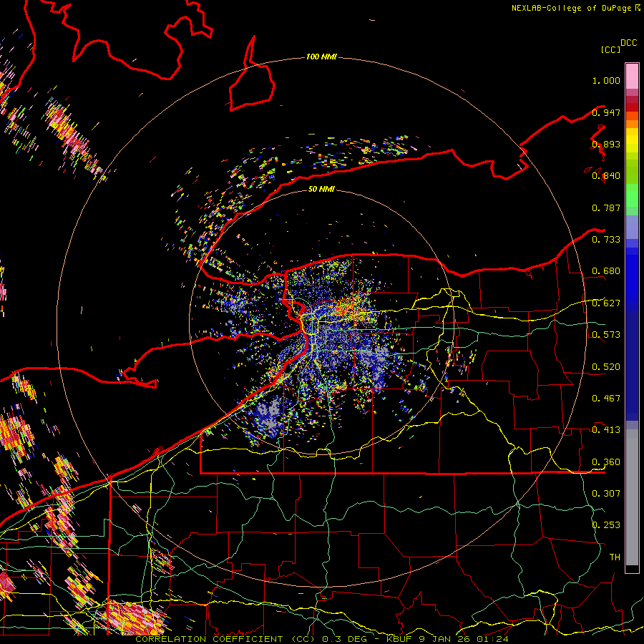Click the 100 NMI range ring label
This screenshot has height=644, width=644.
[x=321, y=57]
